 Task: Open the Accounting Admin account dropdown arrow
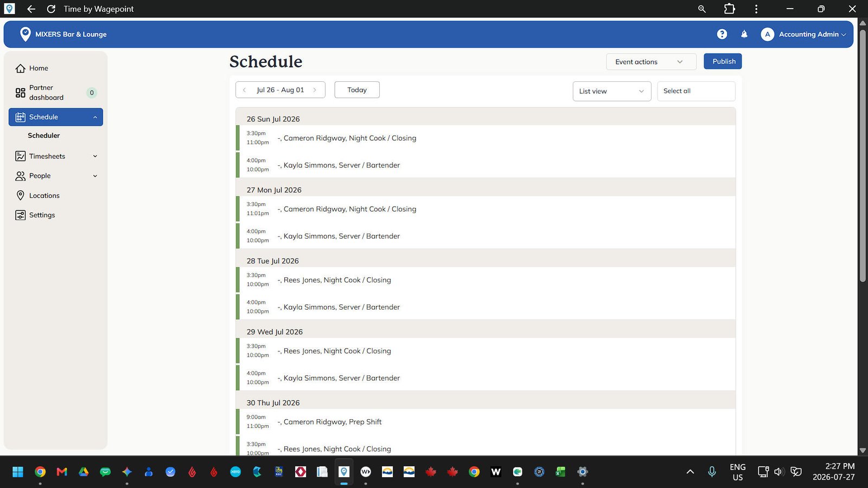[844, 35]
